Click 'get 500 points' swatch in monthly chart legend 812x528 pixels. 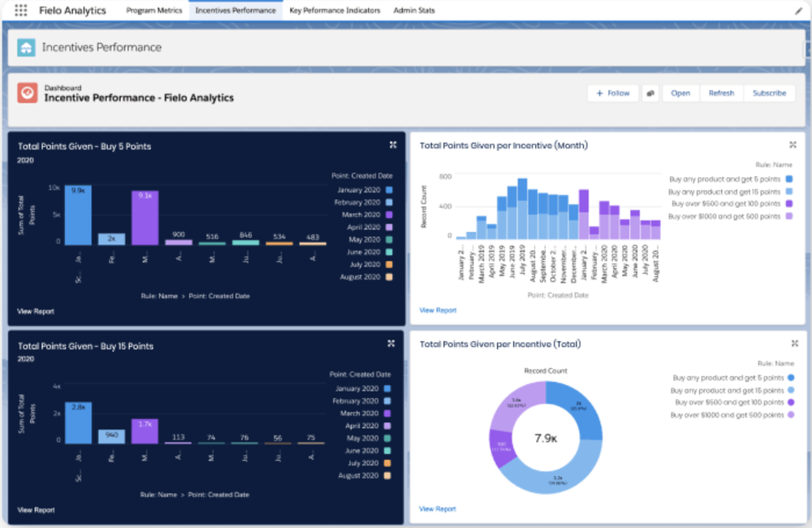788,216
